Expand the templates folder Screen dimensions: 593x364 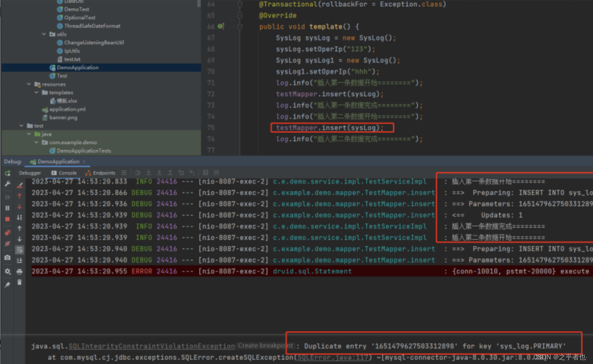(x=36, y=92)
